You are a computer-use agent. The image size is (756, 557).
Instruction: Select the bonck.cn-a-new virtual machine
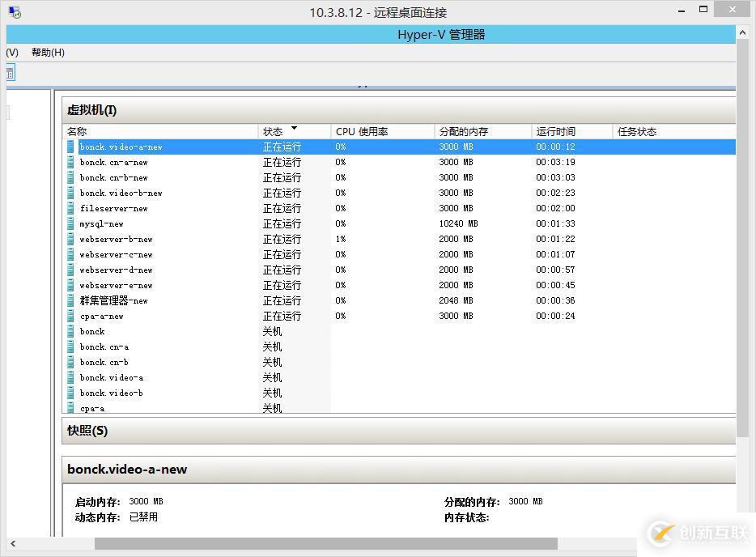tap(399, 162)
